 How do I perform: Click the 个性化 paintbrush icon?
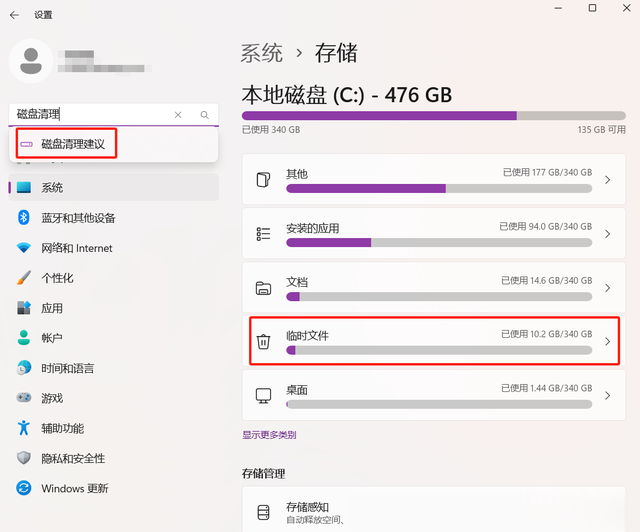tap(24, 278)
